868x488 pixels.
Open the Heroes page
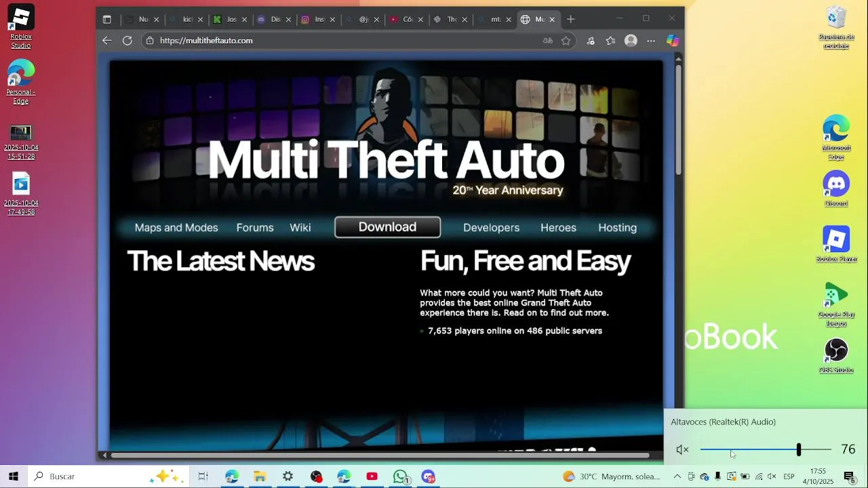558,228
